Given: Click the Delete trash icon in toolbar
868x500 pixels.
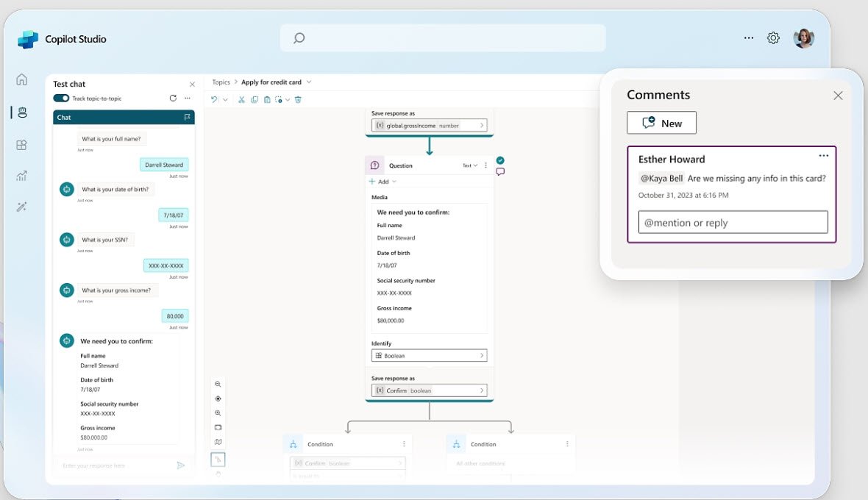Looking at the screenshot, I should (298, 99).
